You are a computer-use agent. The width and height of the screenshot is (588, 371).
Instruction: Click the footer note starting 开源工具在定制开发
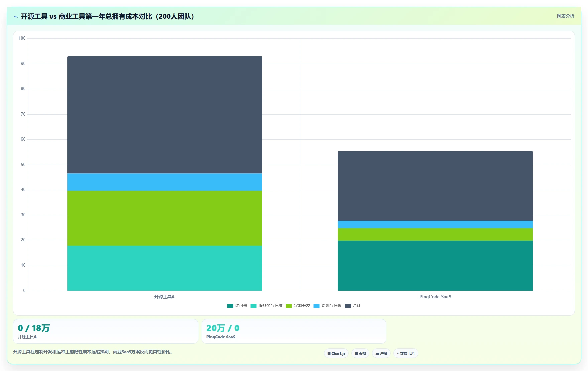tap(93, 352)
